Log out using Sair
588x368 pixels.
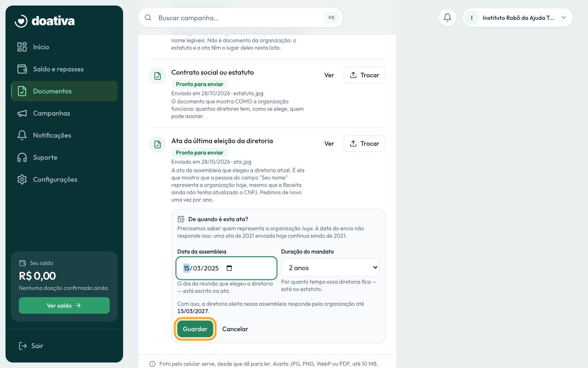click(31, 346)
